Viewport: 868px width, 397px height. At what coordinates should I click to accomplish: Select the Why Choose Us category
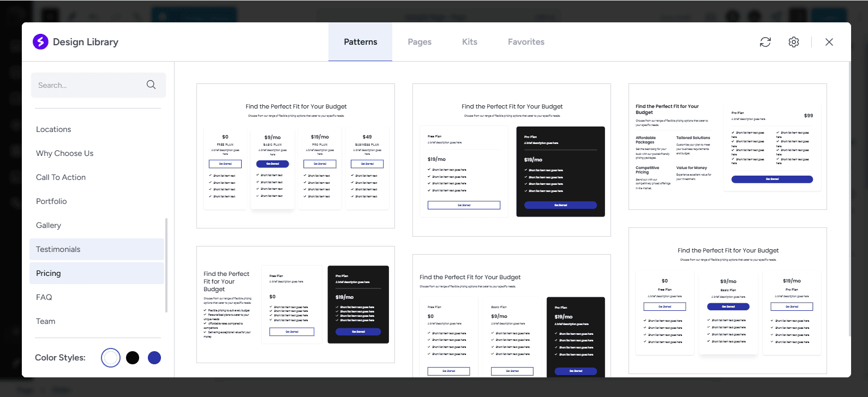pyautogui.click(x=64, y=153)
